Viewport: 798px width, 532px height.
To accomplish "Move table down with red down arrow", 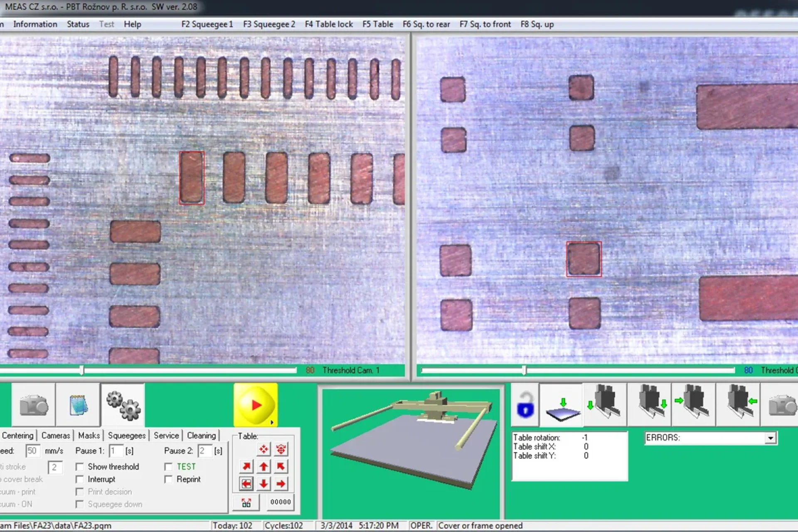I will point(264,483).
